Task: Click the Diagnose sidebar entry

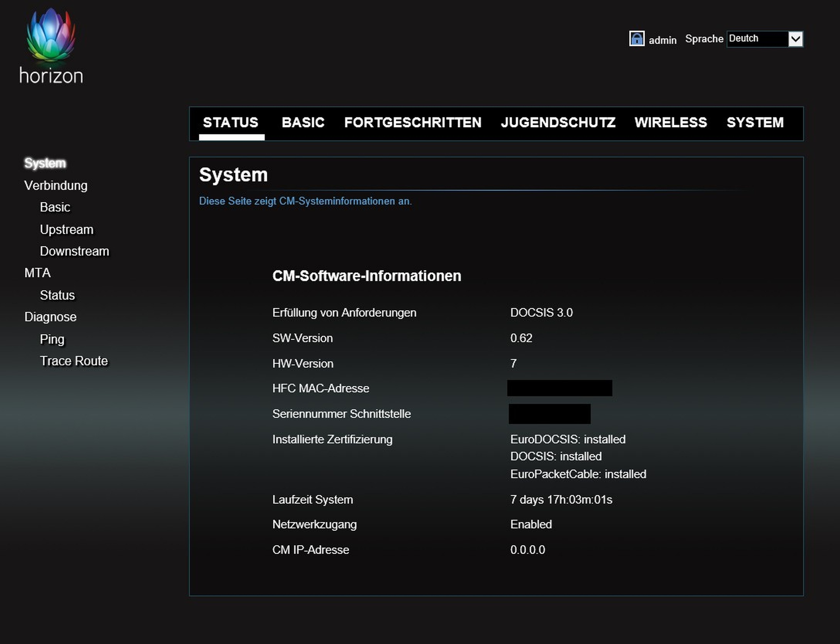Action: coord(51,317)
